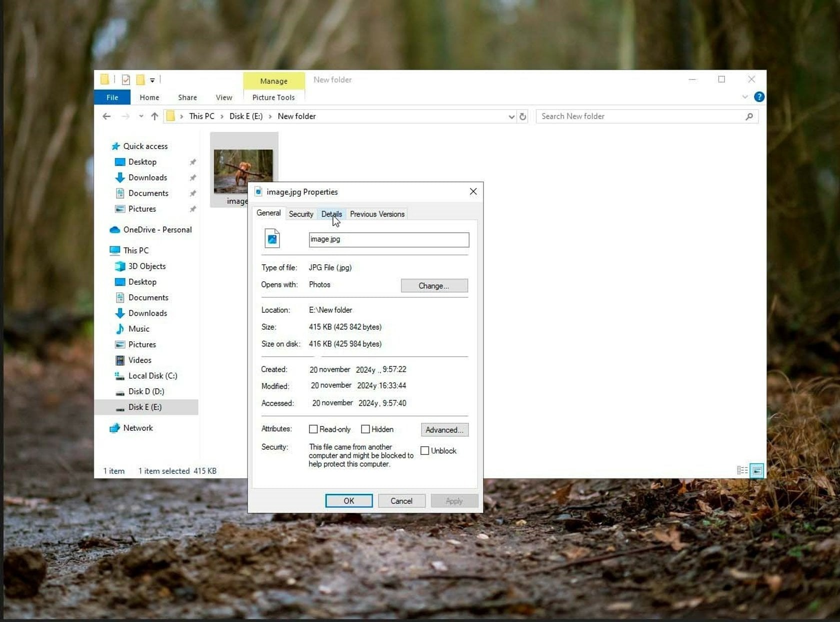The image size is (840, 622).
Task: Check the Hidden attribute
Action: pyautogui.click(x=366, y=429)
